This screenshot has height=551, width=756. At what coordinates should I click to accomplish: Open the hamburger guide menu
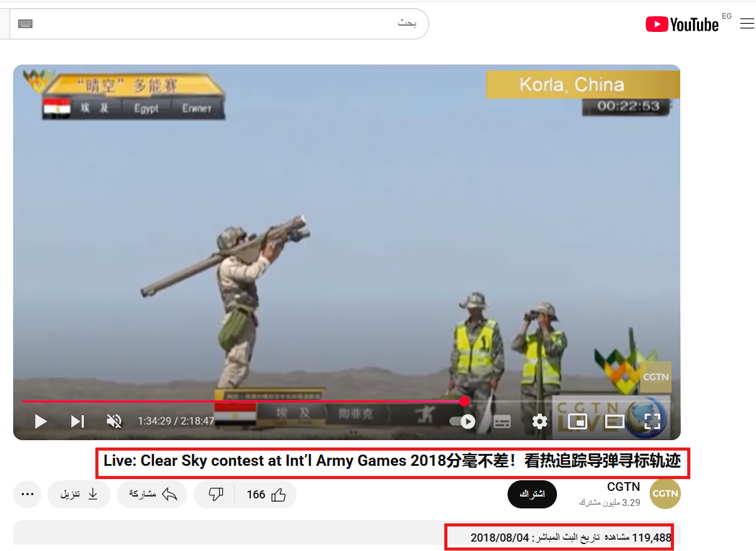[747, 24]
